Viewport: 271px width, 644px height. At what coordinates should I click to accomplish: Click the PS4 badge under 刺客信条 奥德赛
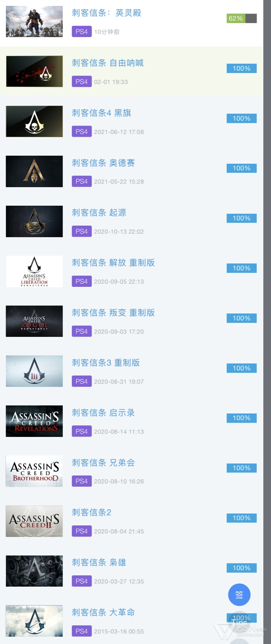coord(82,181)
